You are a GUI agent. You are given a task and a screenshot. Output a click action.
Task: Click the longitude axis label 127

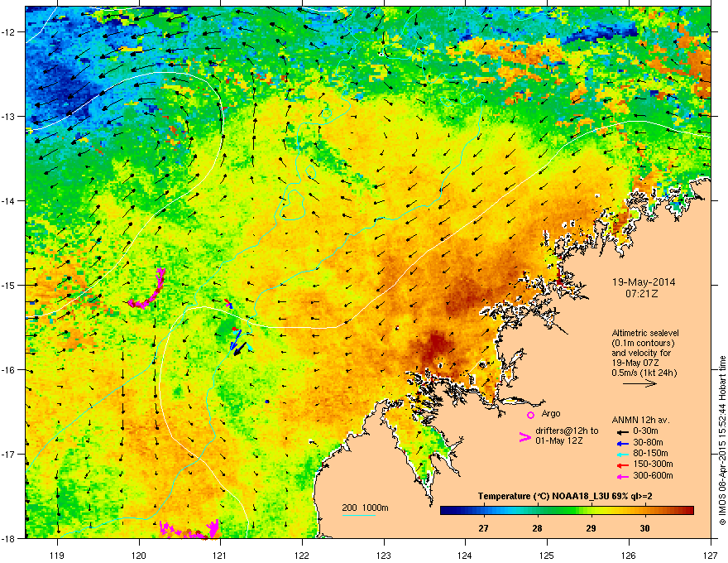(x=711, y=556)
